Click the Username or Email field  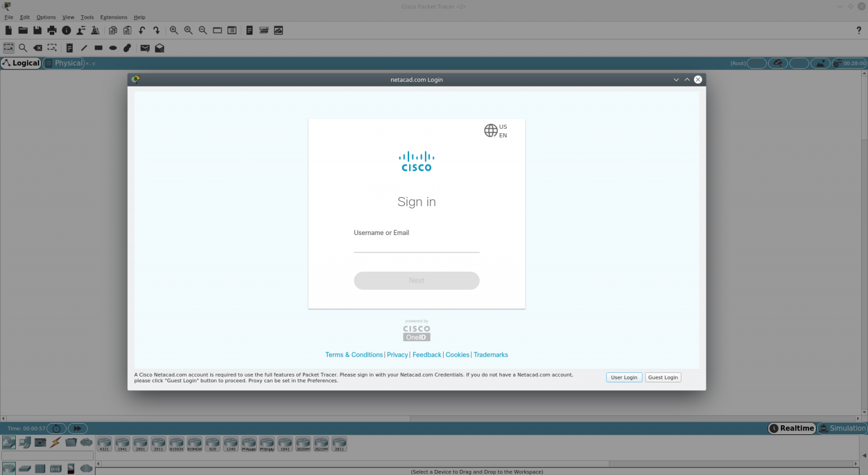point(416,246)
